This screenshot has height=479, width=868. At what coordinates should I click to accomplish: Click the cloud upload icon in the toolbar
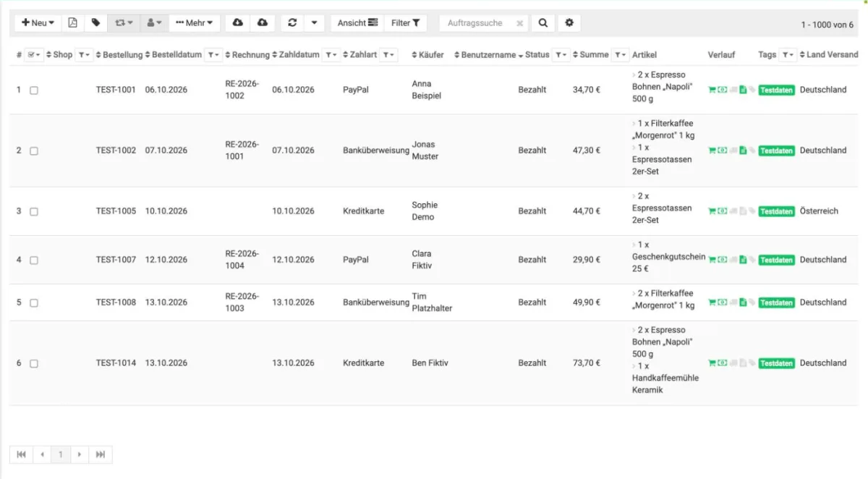click(262, 23)
